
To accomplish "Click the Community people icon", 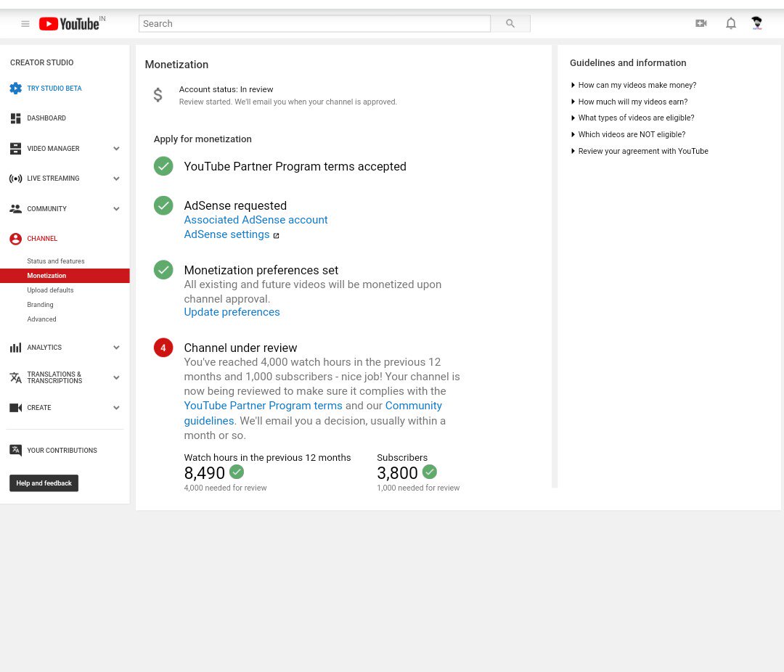I will 15,208.
